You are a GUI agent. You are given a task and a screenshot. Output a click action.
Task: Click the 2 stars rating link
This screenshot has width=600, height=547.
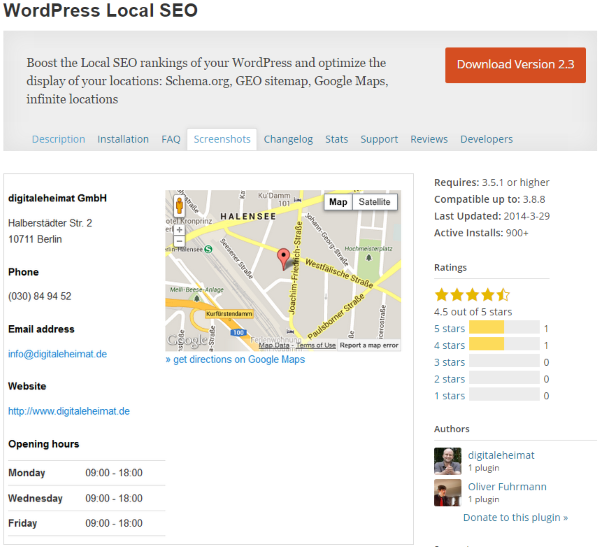click(450, 379)
